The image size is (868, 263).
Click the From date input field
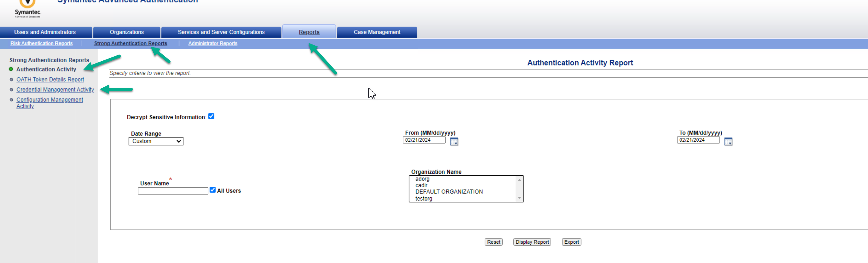[x=424, y=140]
